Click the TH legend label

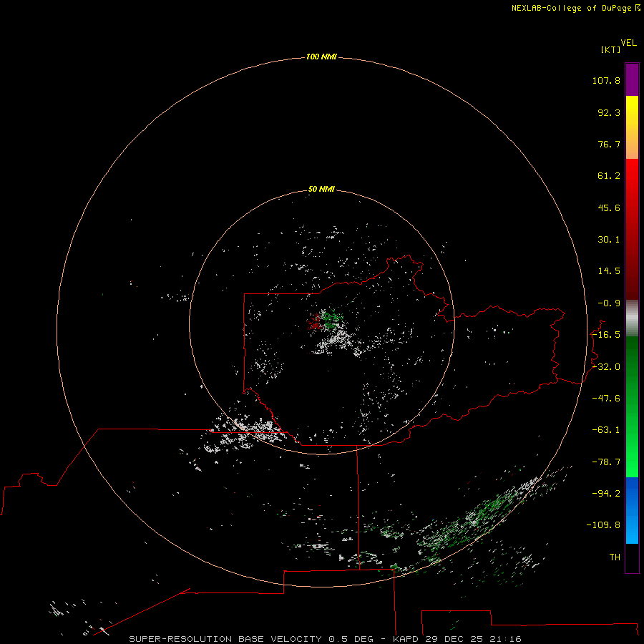615,557
